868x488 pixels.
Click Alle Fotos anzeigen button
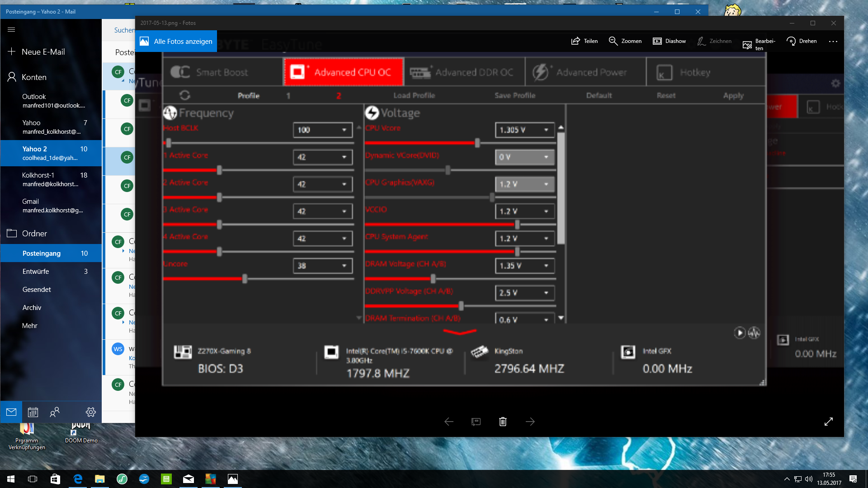coord(176,41)
